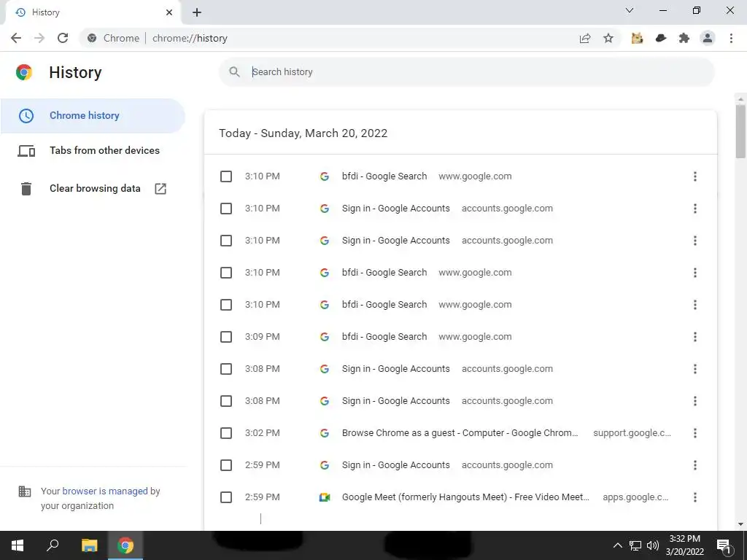Click the Chrome site info chip in the address bar
This screenshot has width=747, height=560.
pyautogui.click(x=114, y=38)
